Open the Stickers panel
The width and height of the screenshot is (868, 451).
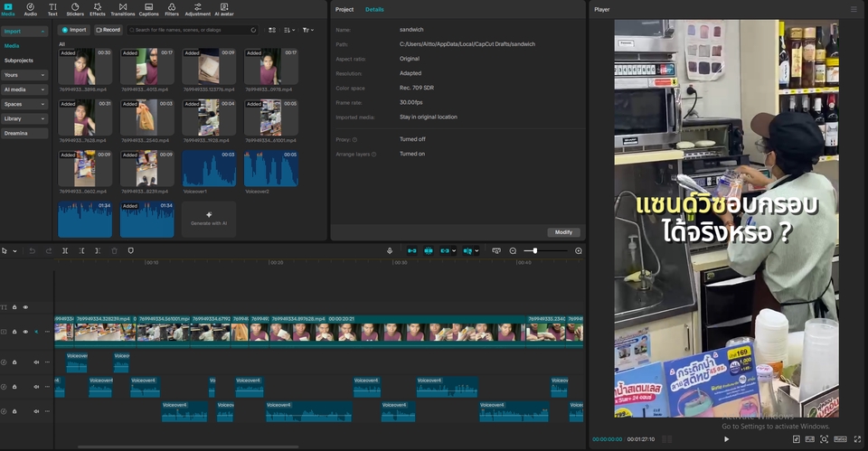coord(75,9)
